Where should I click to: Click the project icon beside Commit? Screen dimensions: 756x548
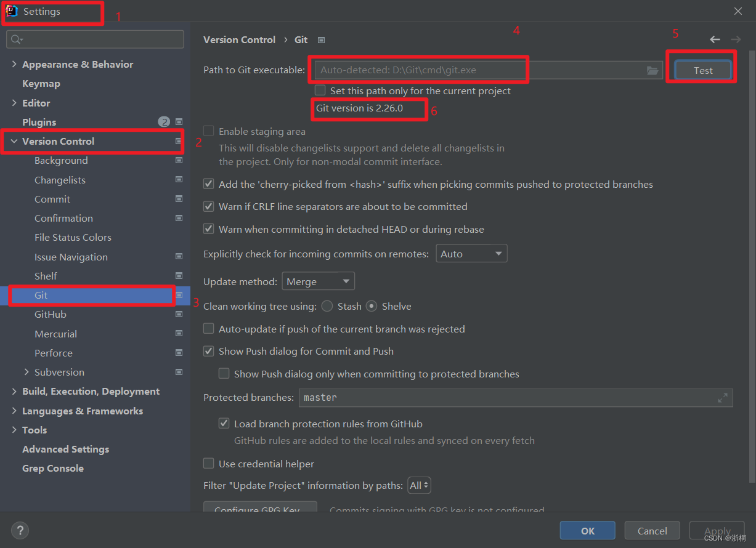[179, 199]
